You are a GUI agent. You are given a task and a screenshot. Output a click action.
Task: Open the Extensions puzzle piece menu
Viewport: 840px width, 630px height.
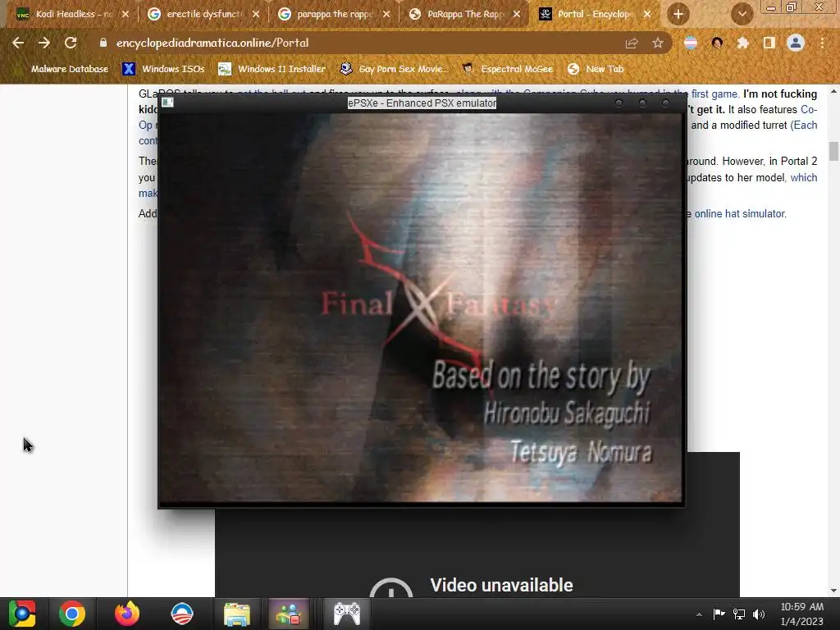pos(742,43)
